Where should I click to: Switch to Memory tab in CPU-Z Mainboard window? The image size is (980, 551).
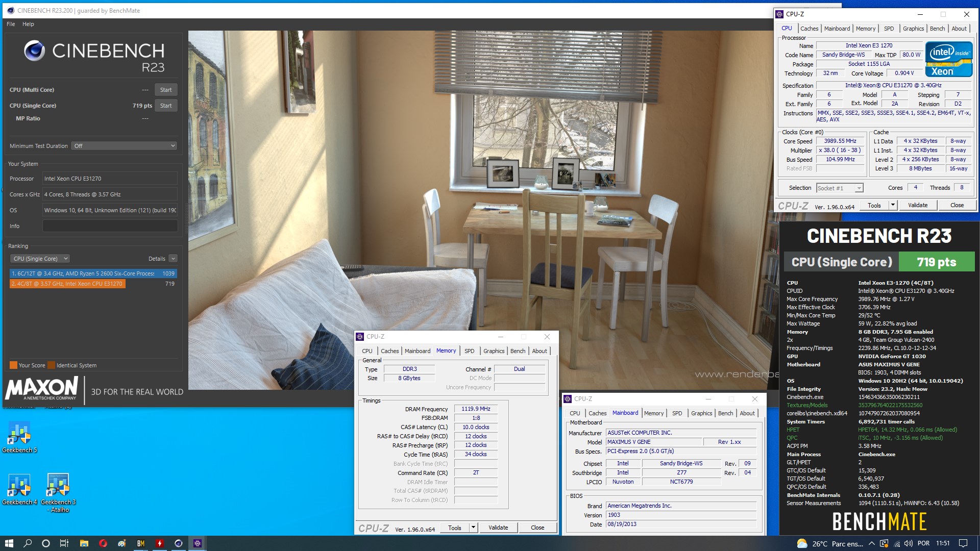pyautogui.click(x=654, y=413)
